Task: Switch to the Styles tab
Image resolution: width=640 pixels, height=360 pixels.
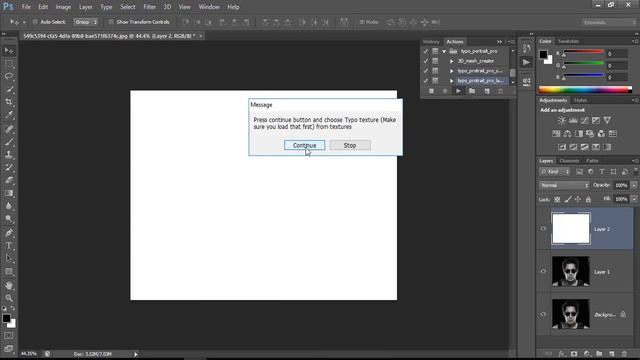Action: [580, 100]
